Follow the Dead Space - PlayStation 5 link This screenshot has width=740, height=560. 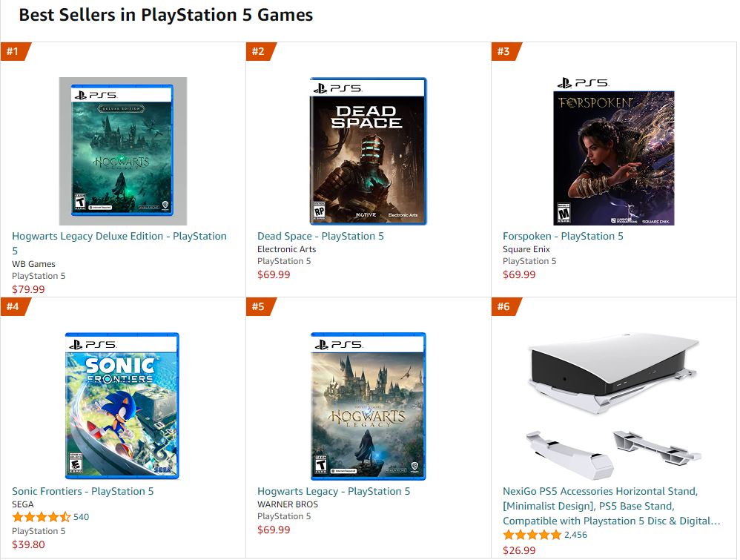point(320,236)
